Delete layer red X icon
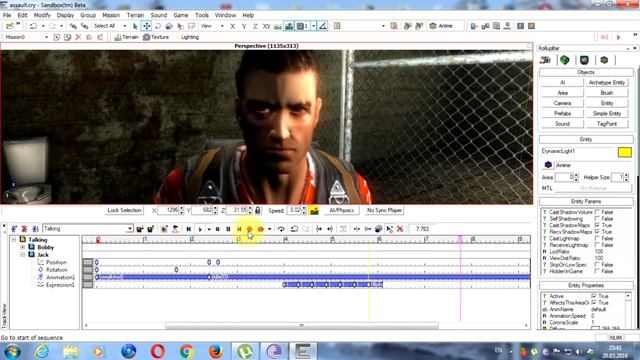 tap(78, 37)
